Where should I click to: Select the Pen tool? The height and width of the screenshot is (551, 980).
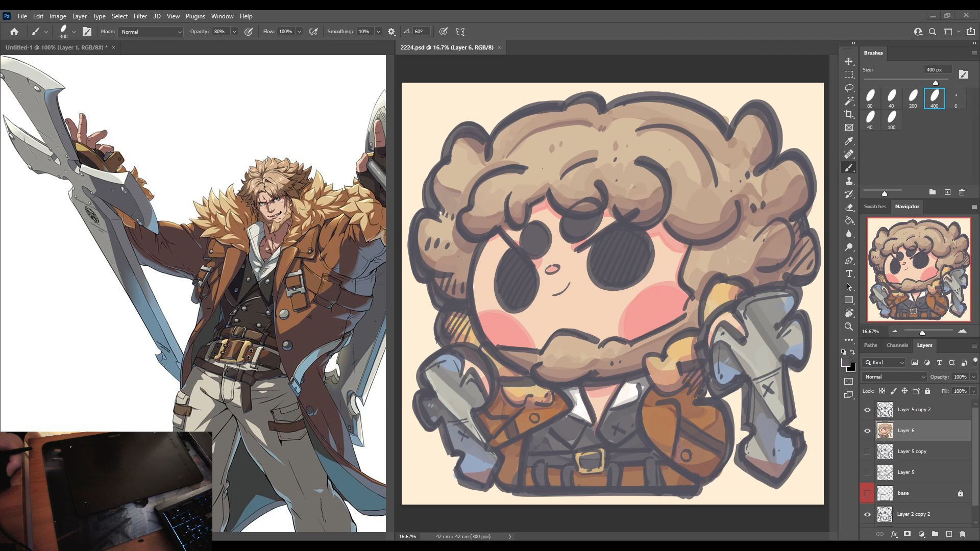[849, 260]
